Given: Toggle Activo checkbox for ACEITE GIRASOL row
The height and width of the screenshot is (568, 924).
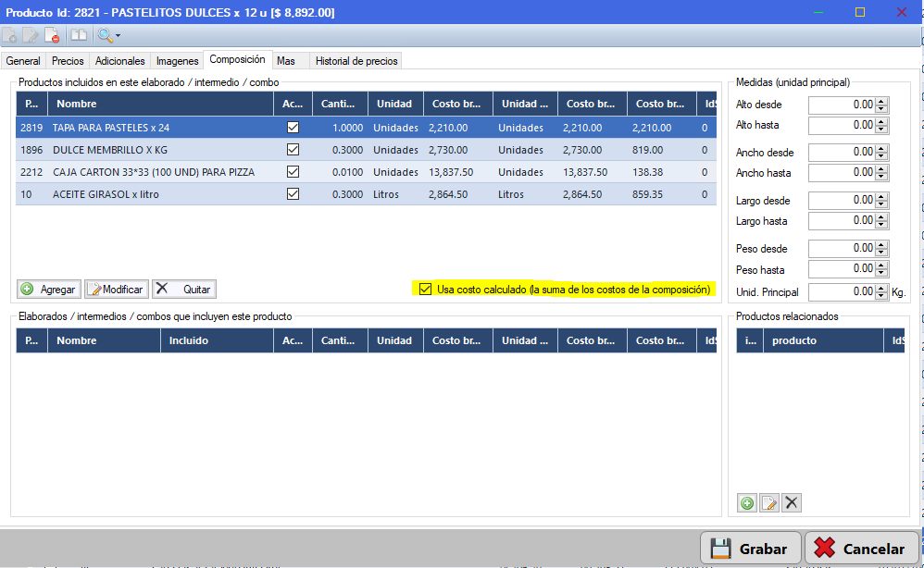Looking at the screenshot, I should pyautogui.click(x=293, y=194).
